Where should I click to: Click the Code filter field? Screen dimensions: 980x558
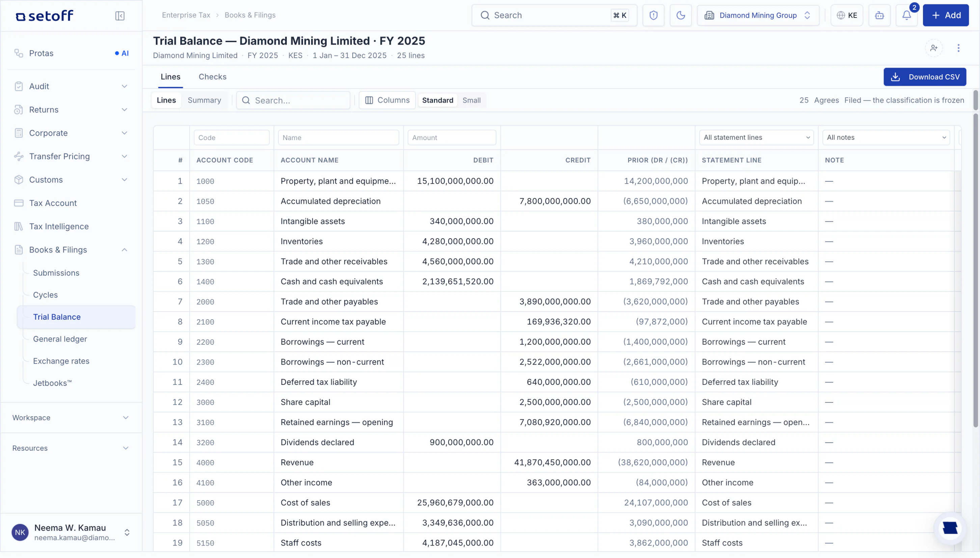(x=232, y=138)
